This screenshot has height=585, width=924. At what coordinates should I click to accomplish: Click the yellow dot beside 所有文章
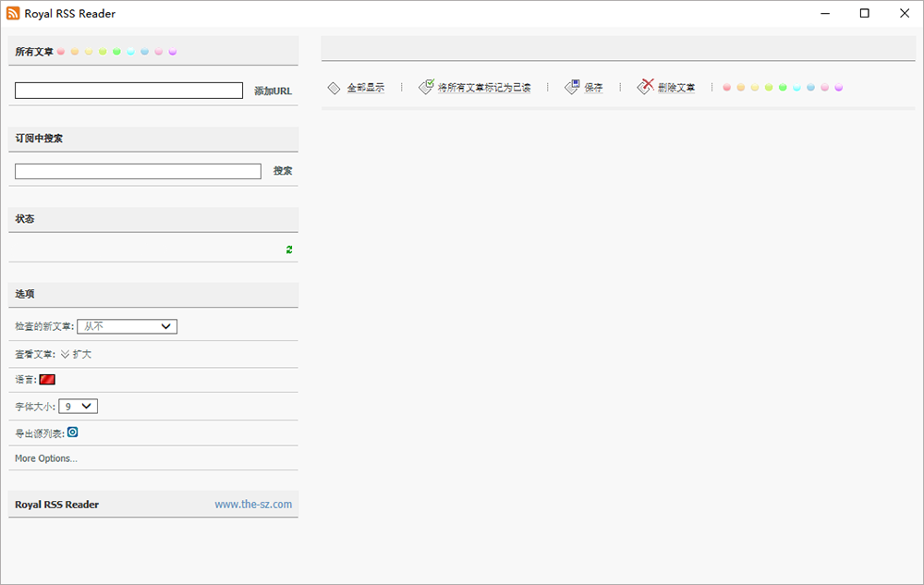coord(89,52)
